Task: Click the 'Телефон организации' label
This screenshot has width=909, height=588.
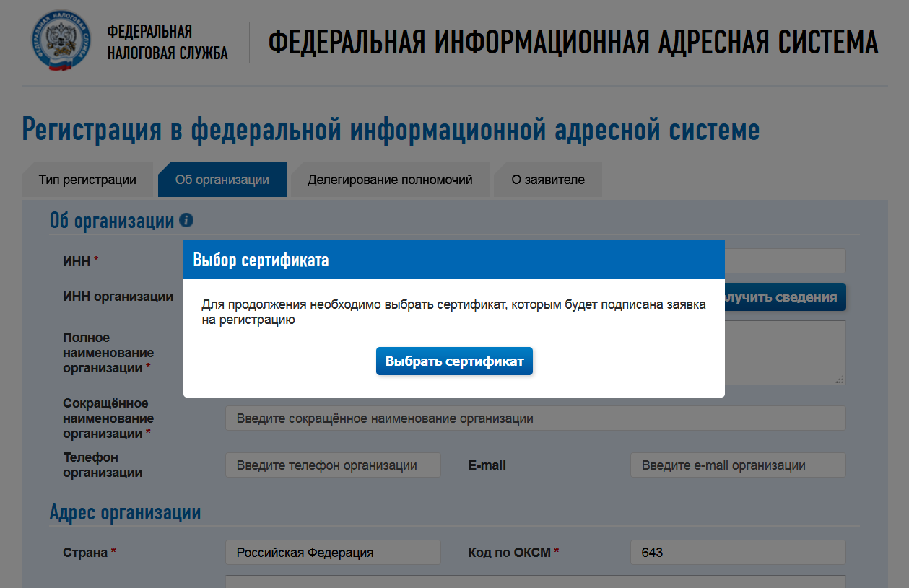Action: point(103,465)
